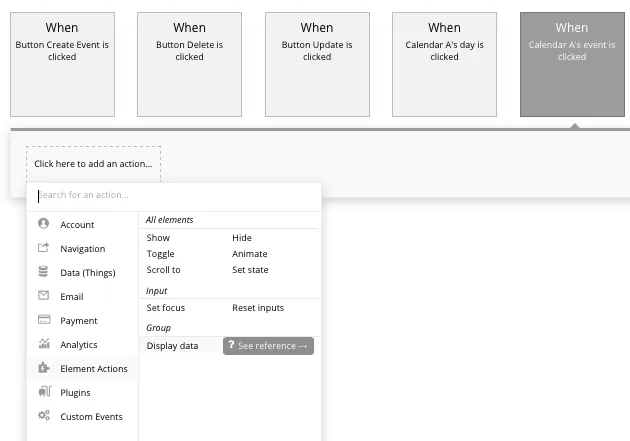Open the Calendar A's day is clicked event
Viewport: 630px width, 441px height.
pyautogui.click(x=444, y=64)
